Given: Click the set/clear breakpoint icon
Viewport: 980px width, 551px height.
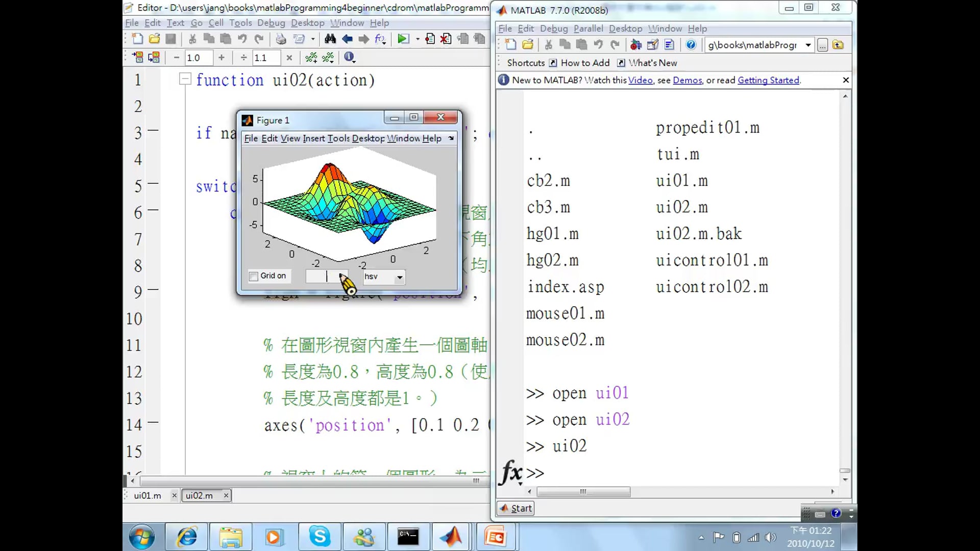Looking at the screenshot, I should (x=430, y=39).
